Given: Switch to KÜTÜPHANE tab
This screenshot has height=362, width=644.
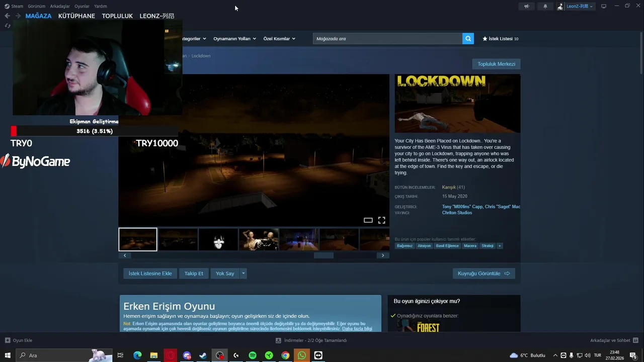Looking at the screenshot, I should [76, 16].
